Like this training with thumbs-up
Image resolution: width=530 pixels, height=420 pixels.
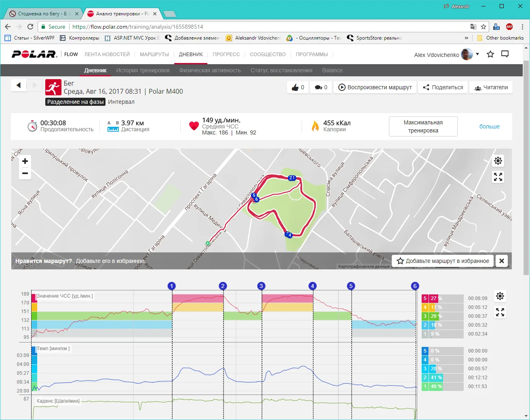pyautogui.click(x=298, y=87)
